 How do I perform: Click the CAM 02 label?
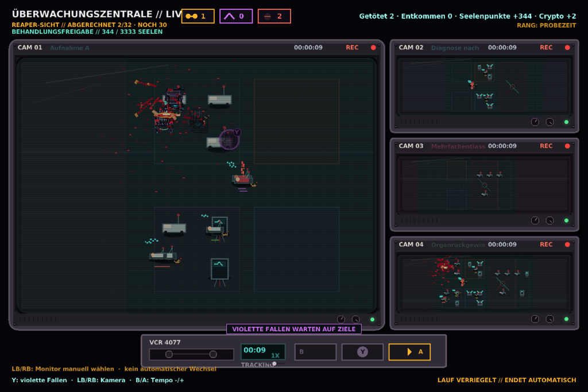[x=411, y=48]
